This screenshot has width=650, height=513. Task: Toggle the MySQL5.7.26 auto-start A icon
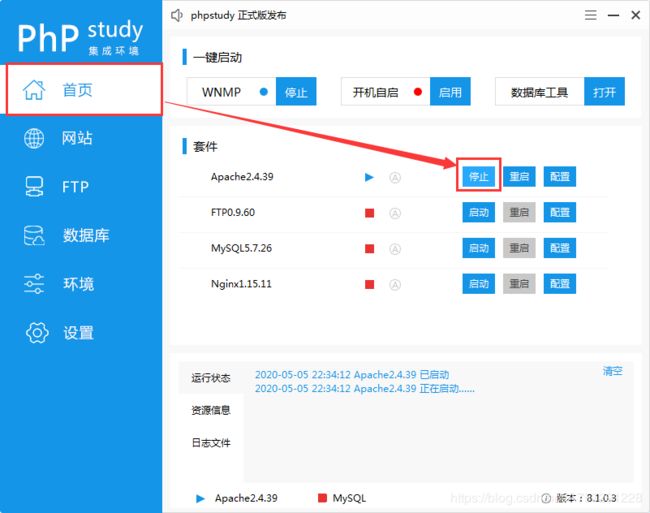coord(395,249)
